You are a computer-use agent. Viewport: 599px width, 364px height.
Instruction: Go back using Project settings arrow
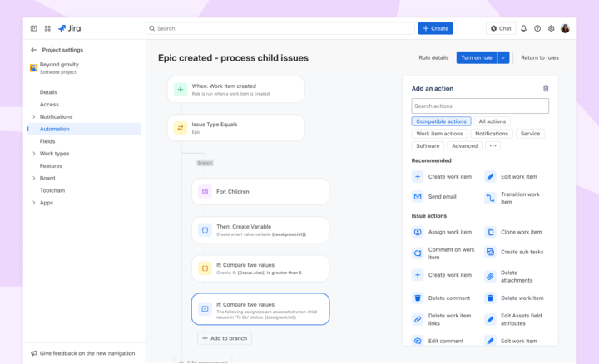34,50
